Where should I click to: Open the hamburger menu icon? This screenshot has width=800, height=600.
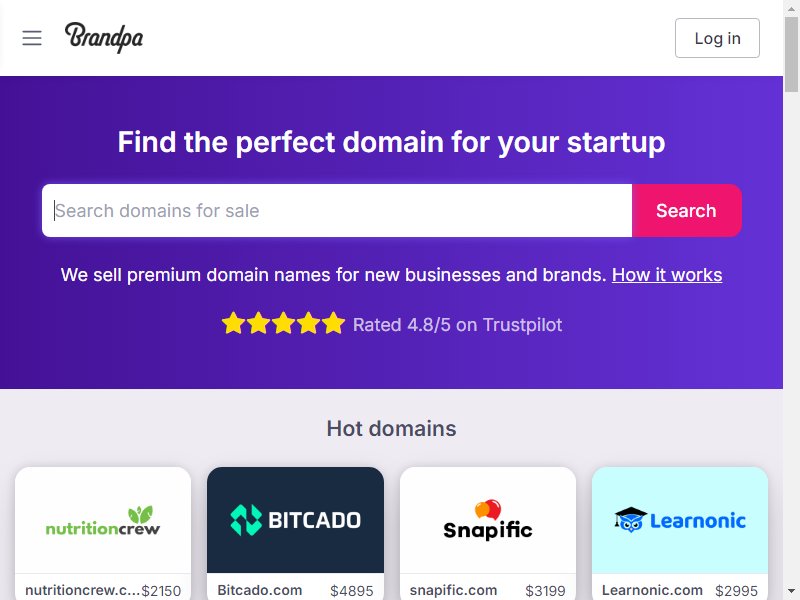[x=32, y=38]
